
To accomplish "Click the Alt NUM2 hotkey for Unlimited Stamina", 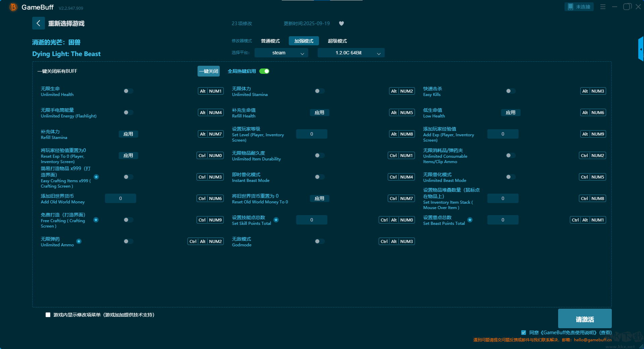I will (402, 91).
